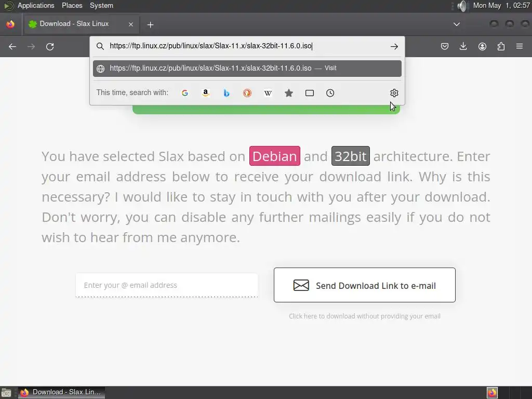Search with Wikipedia this time

(x=268, y=93)
